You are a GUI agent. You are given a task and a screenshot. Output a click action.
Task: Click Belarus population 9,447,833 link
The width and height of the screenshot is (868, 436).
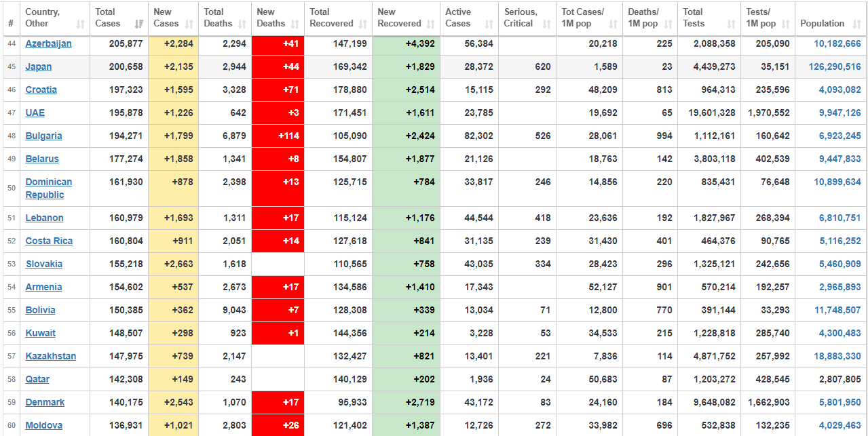click(x=840, y=159)
